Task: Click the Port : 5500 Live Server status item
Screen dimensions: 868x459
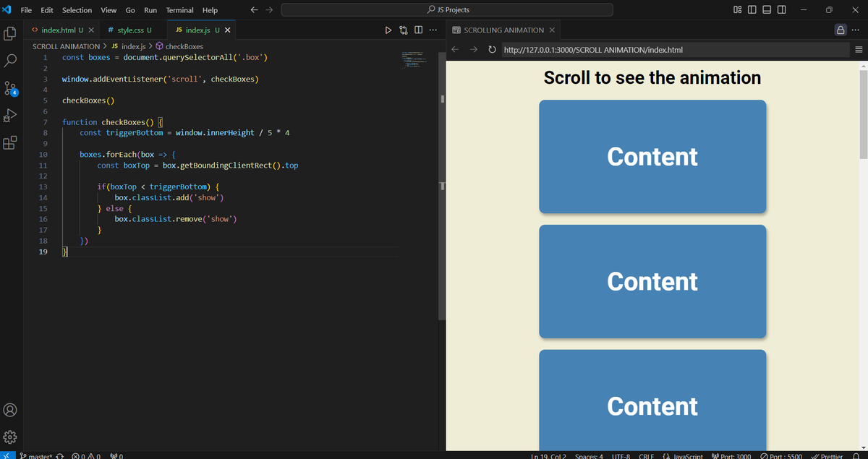Action: (x=780, y=456)
